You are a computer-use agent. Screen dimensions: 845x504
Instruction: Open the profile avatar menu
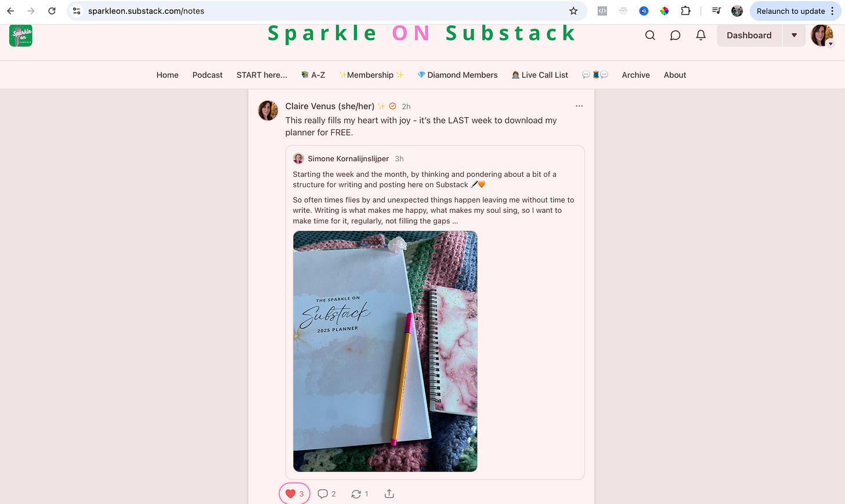pos(822,35)
